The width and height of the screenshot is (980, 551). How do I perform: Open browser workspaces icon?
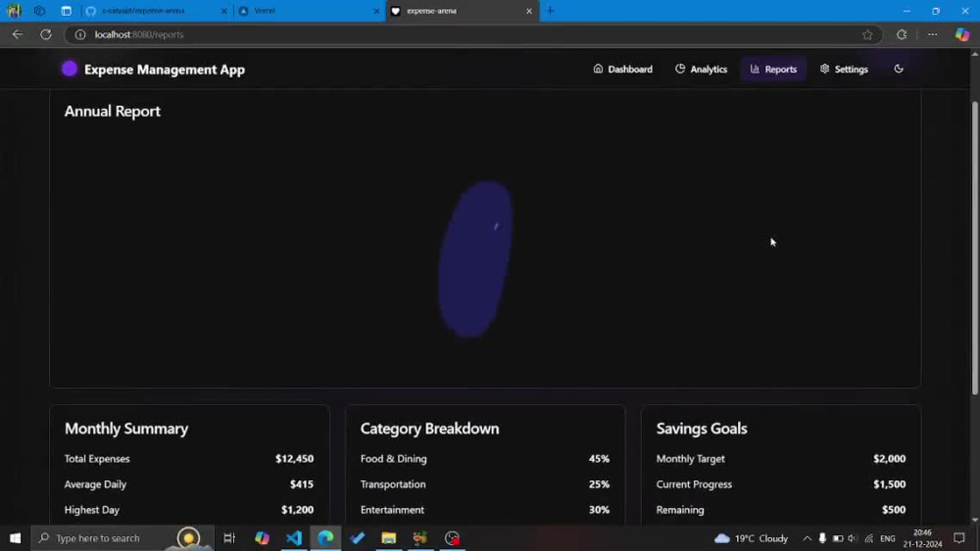coord(39,11)
